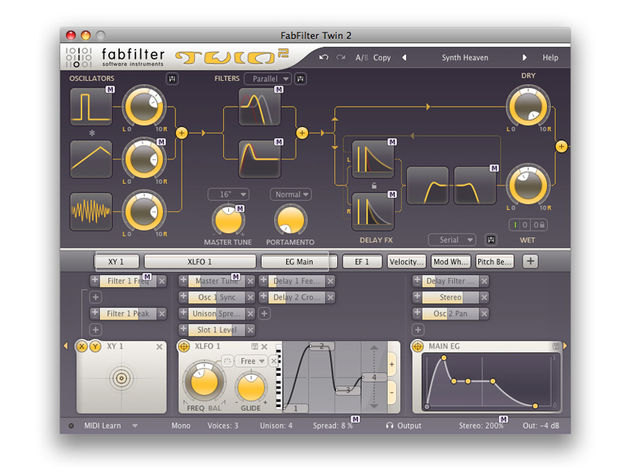This screenshot has height=473, width=630.
Task: Toggle A/B comparison state
Action: click(362, 58)
